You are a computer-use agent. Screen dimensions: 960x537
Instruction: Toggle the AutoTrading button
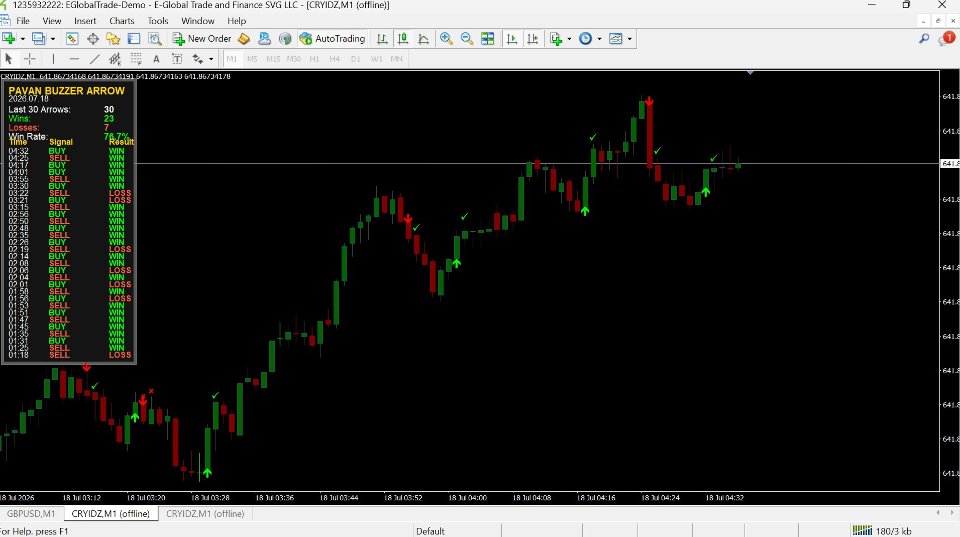(x=332, y=39)
